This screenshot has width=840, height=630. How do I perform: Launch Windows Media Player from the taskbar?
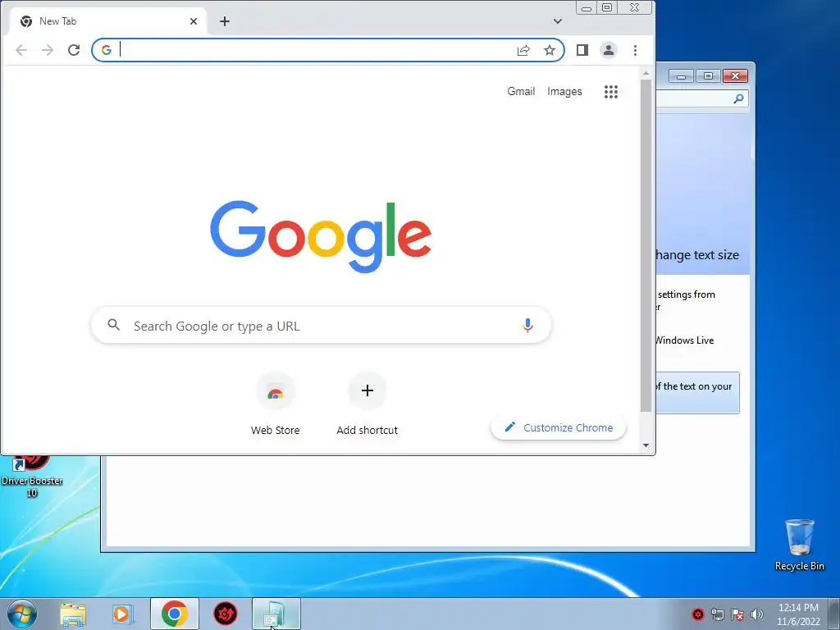(123, 614)
